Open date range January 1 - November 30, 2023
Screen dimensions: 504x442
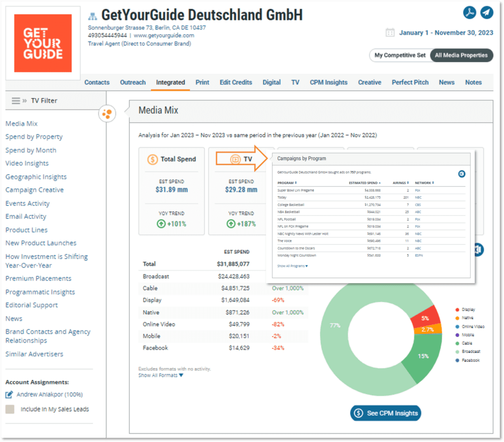pyautogui.click(x=446, y=33)
